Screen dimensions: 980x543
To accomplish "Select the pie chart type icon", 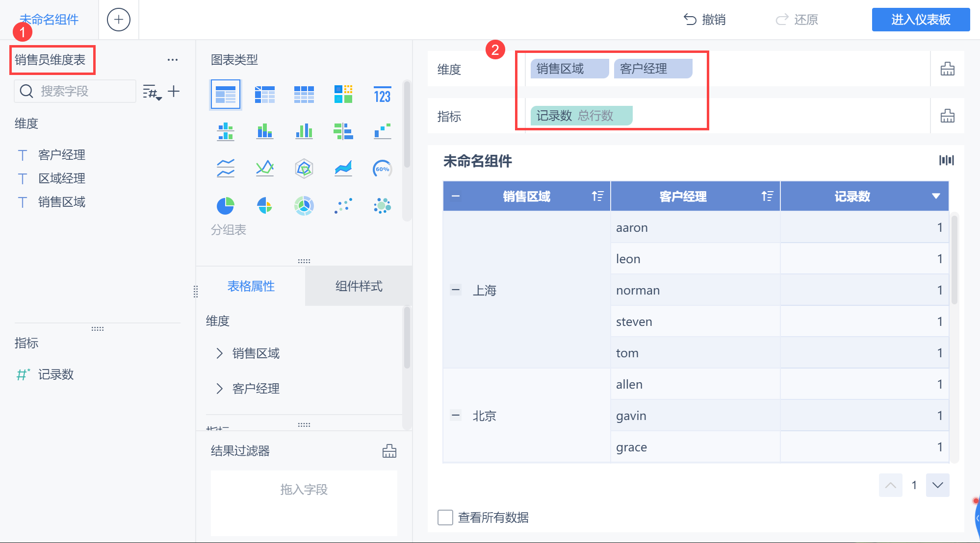I will (x=225, y=206).
